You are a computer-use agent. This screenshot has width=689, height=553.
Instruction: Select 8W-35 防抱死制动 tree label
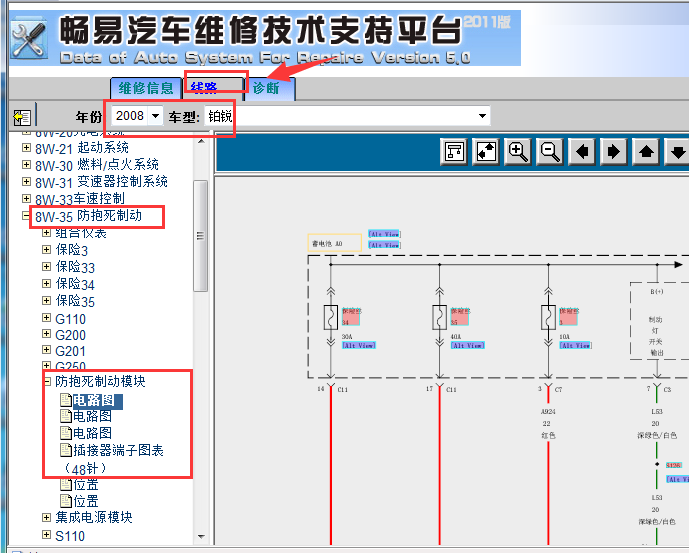click(x=88, y=216)
